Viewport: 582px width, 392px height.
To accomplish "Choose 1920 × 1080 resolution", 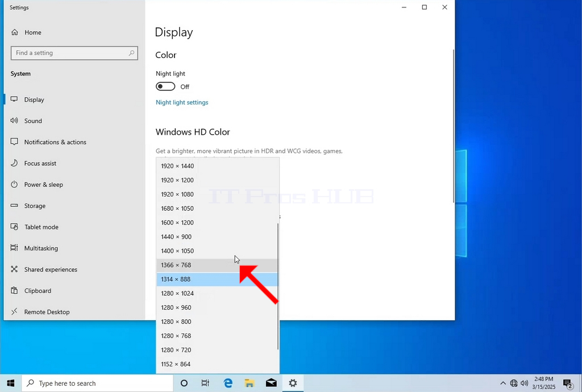I will (217, 194).
